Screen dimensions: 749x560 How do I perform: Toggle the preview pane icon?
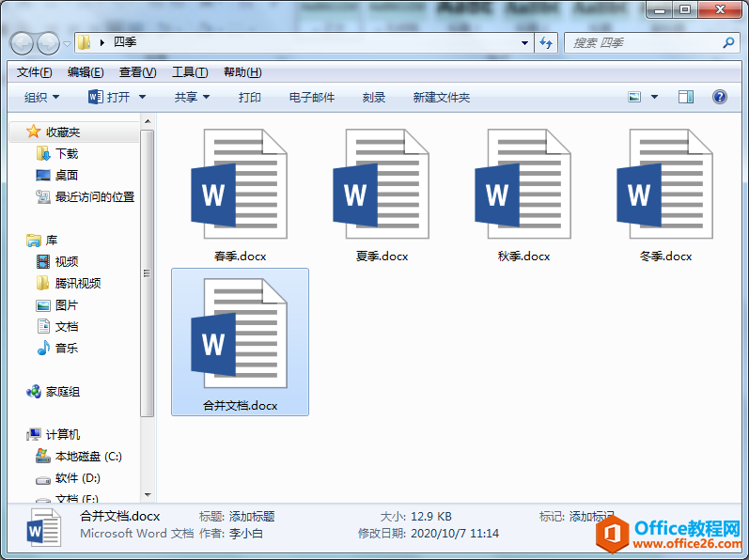pyautogui.click(x=686, y=97)
